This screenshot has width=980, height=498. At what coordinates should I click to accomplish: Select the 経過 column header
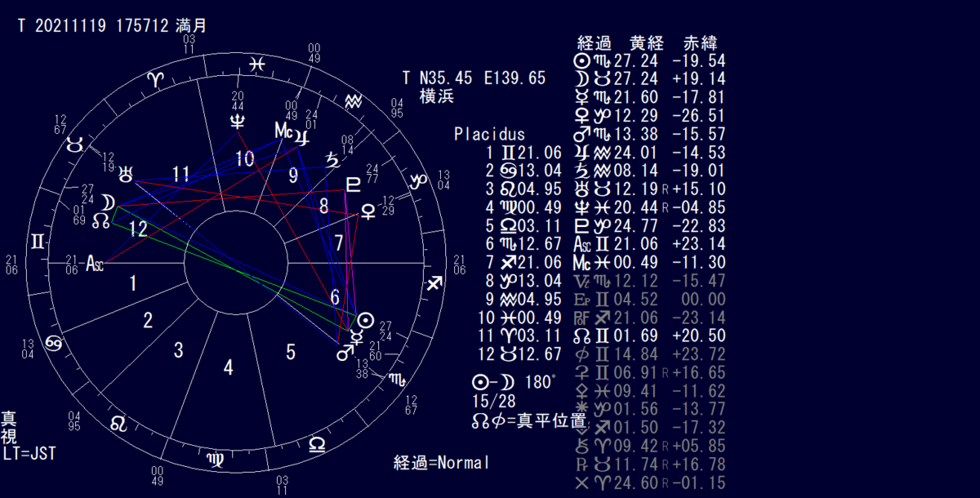(x=595, y=43)
